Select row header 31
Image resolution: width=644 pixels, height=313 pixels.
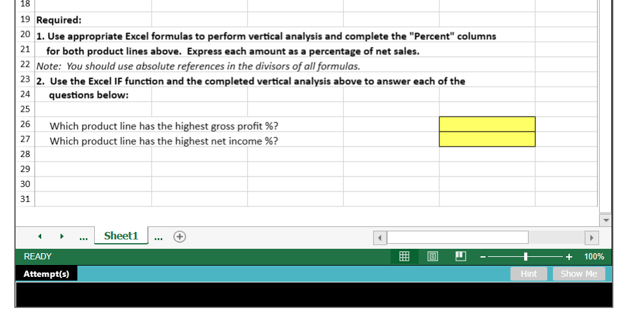click(25, 200)
